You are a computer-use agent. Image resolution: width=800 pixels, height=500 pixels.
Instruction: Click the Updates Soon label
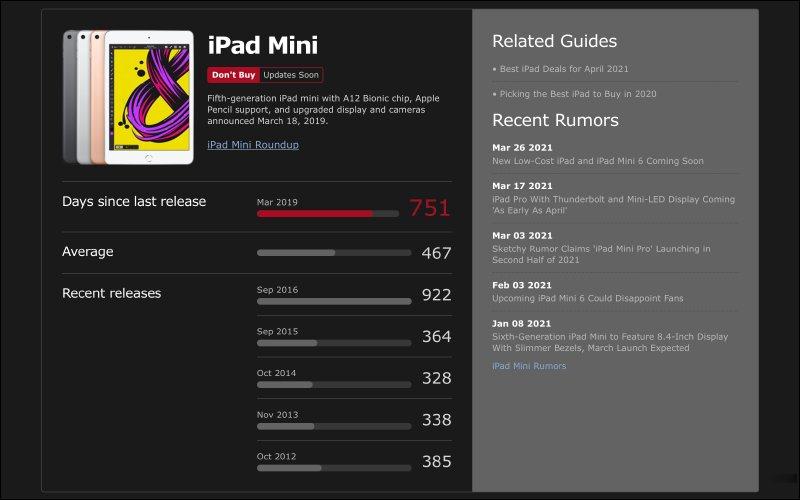coord(291,75)
